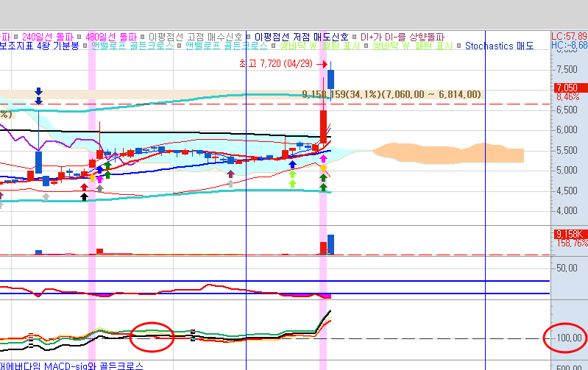Click the large blue volume bar
The height and width of the screenshot is (370, 588).
(x=330, y=244)
